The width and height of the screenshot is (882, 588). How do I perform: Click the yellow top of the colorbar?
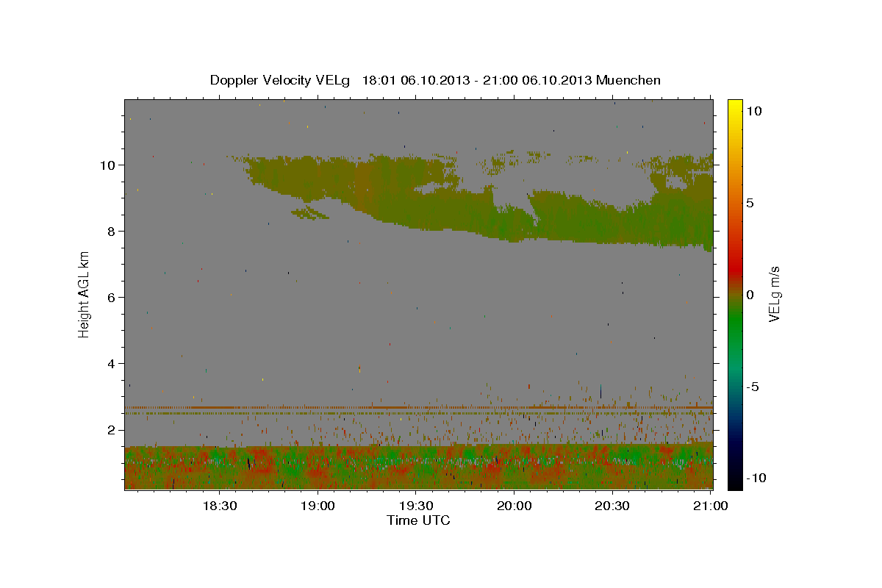point(735,104)
